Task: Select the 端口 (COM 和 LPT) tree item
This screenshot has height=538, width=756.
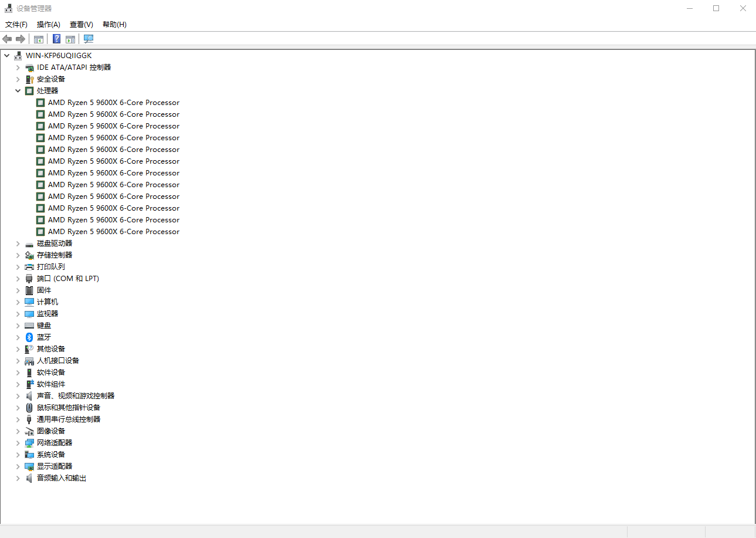Action: click(x=67, y=279)
